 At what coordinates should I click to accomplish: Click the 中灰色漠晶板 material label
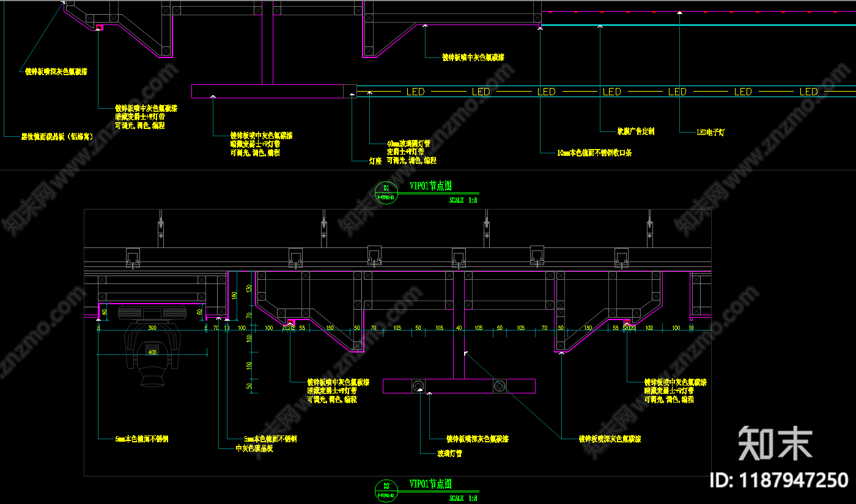tap(254, 448)
